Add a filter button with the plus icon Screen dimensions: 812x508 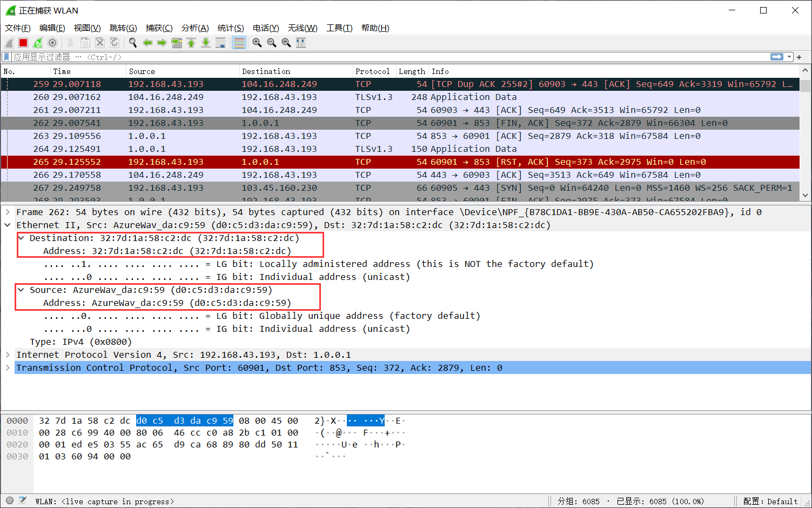(x=799, y=57)
